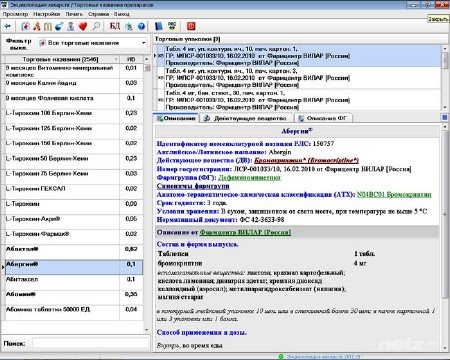Select the L-Тироксин 150 Берлин-Хеми row
This screenshot has width=450, height=360.
click(x=74, y=146)
